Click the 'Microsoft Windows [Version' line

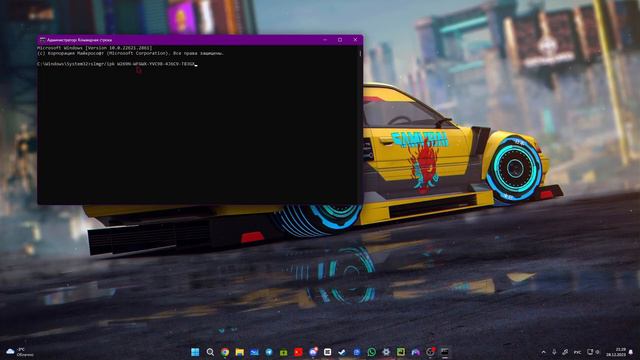(x=95, y=48)
